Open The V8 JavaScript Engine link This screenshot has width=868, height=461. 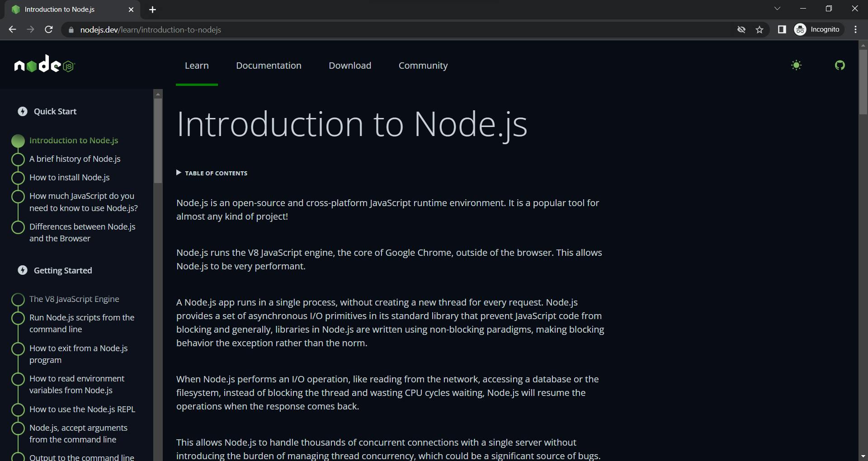coord(74,299)
